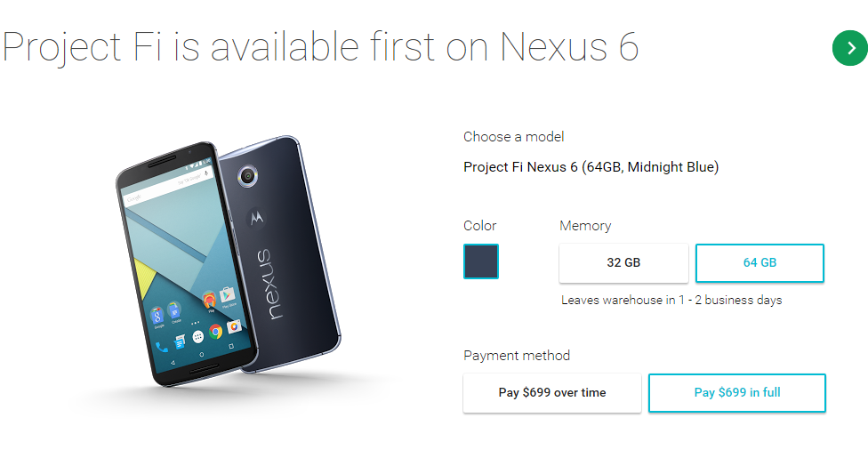Click the rear camera lens on phone
Image resolution: width=868 pixels, height=474 pixels.
pos(247,176)
